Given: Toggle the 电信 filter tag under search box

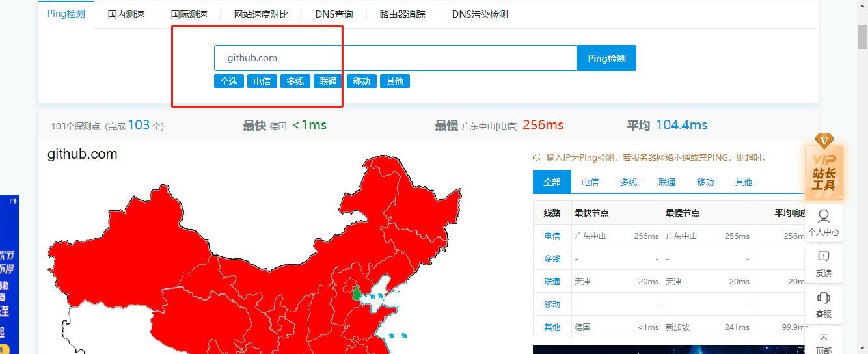Looking at the screenshot, I should [x=262, y=81].
